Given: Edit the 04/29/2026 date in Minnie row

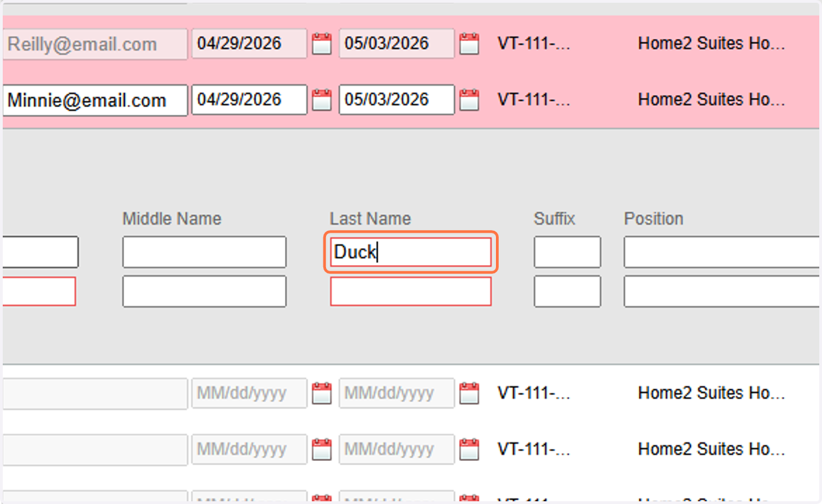Looking at the screenshot, I should pyautogui.click(x=249, y=99).
